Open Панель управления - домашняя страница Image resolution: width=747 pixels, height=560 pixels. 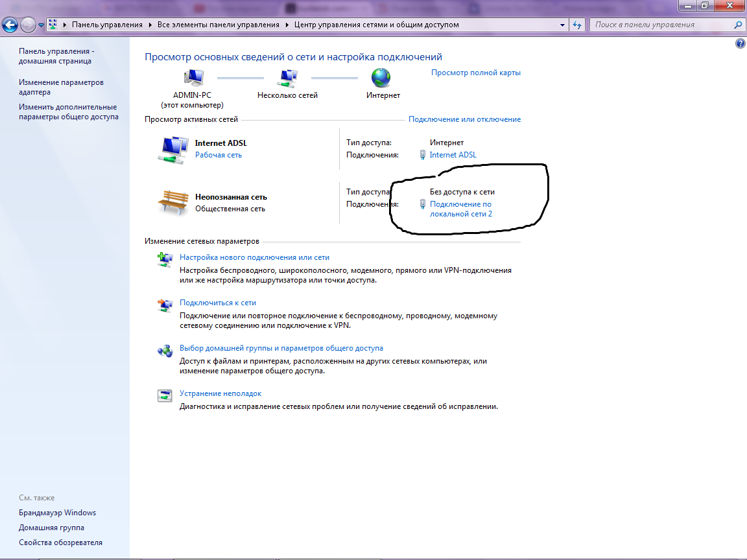coord(56,56)
